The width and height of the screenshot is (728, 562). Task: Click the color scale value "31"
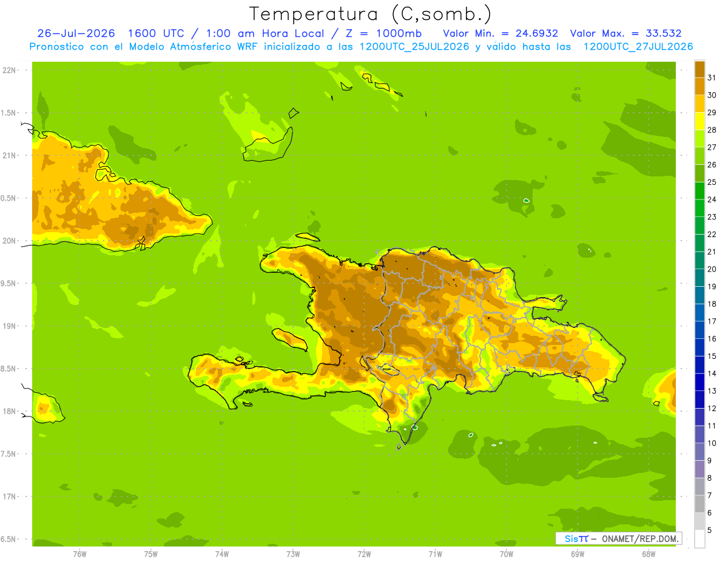(712, 77)
